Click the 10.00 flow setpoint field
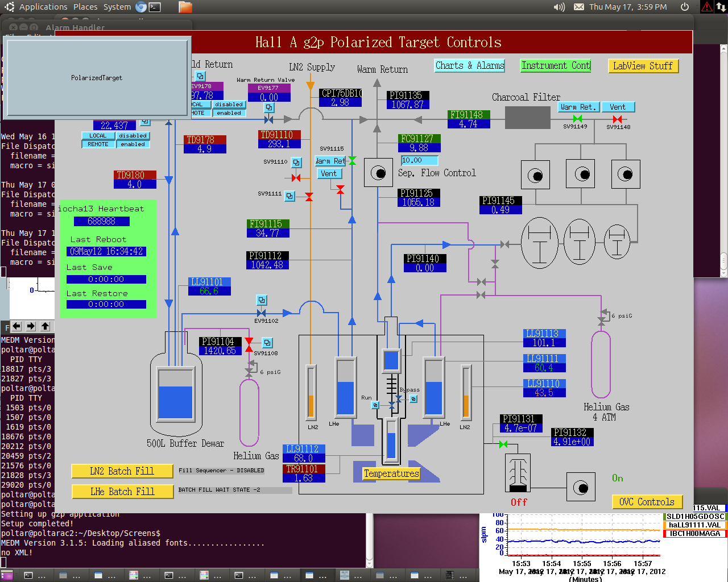Screen dimensions: 728x582 [419, 160]
